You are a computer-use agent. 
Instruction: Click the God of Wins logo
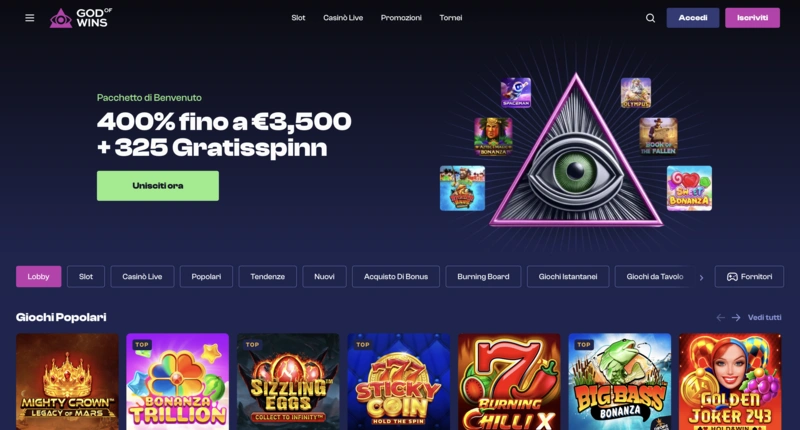(x=81, y=18)
